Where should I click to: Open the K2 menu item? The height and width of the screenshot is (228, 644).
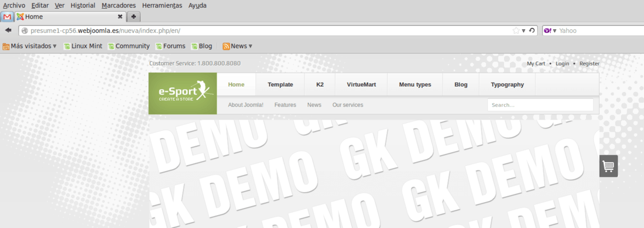pyautogui.click(x=320, y=84)
